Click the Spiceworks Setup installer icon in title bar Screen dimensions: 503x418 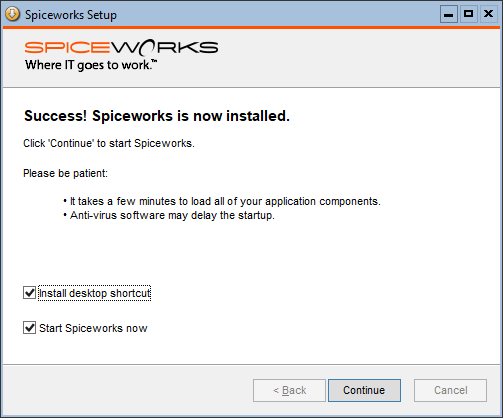coord(13,14)
